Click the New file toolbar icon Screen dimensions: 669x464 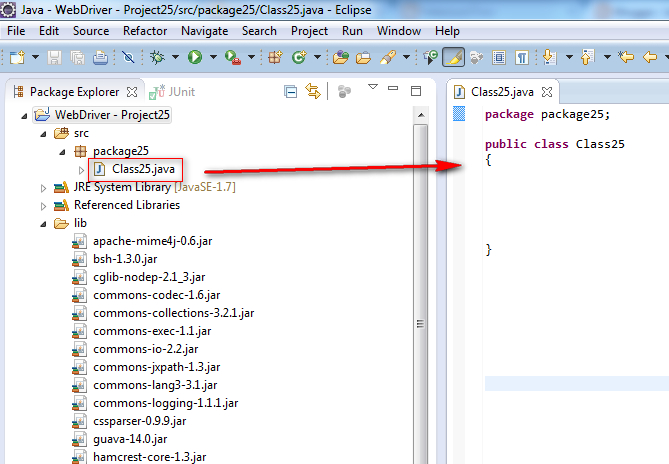(x=17, y=57)
